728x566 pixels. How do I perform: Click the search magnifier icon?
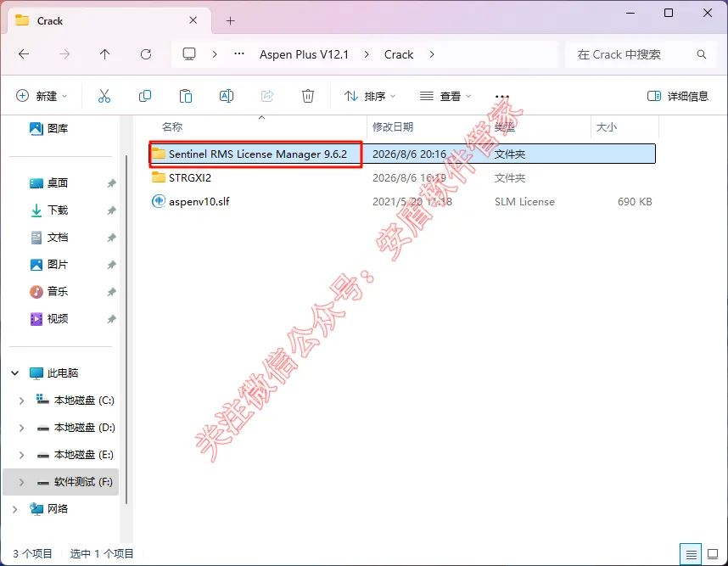point(702,54)
